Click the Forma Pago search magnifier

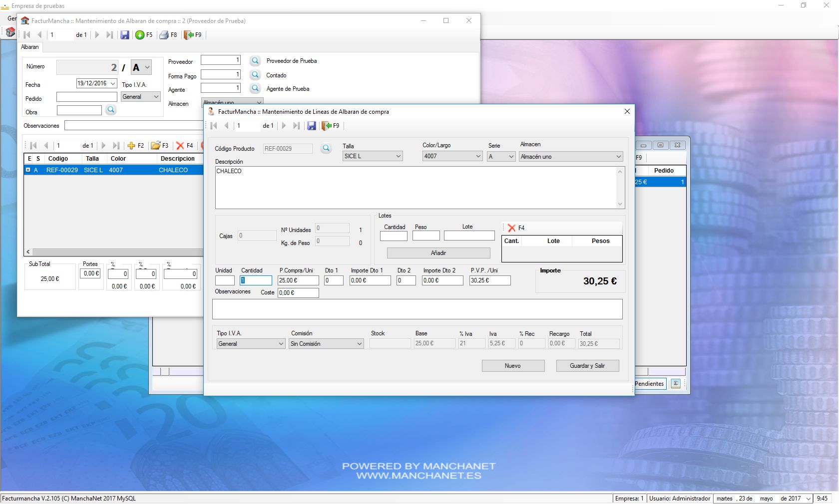255,75
